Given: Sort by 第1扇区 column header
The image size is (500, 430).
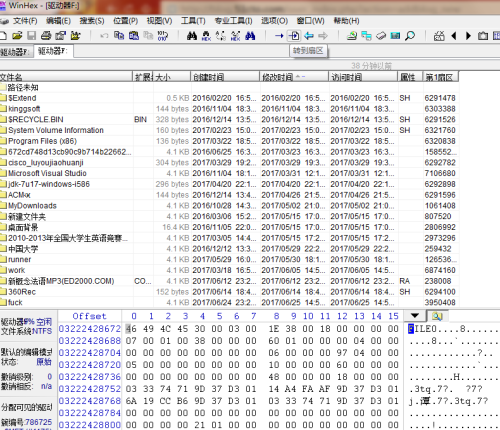Looking at the screenshot, I should click(441, 77).
